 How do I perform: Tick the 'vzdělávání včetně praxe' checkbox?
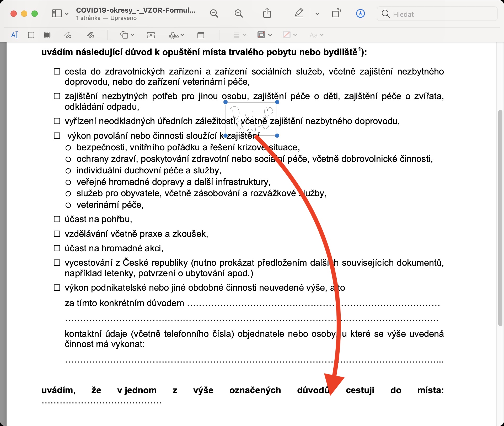point(57,234)
